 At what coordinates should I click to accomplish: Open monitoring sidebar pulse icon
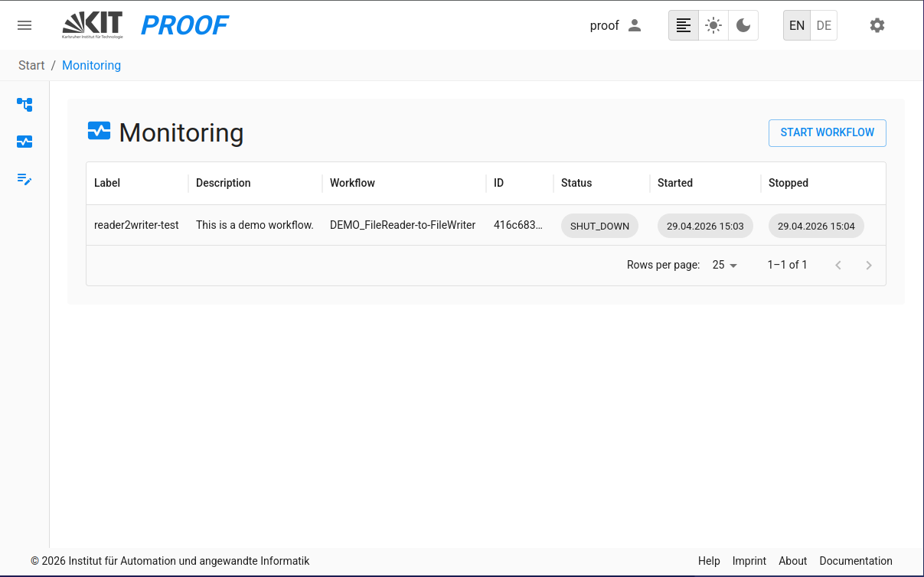pyautogui.click(x=24, y=142)
